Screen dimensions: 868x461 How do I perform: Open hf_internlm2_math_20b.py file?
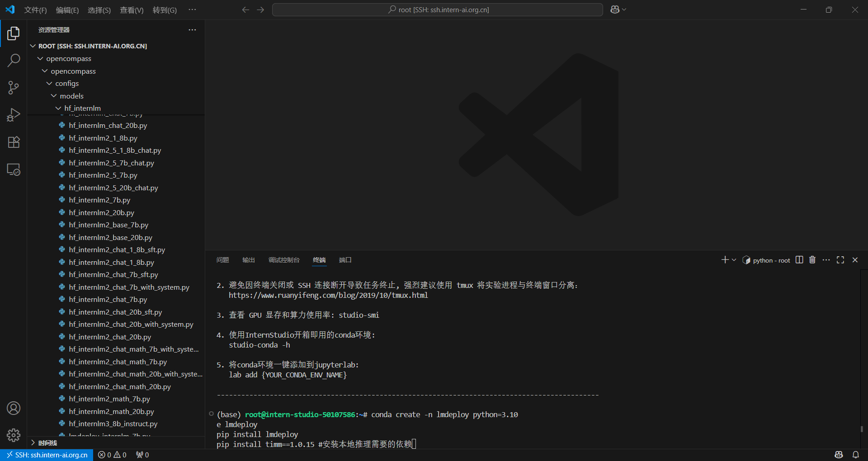tap(111, 412)
